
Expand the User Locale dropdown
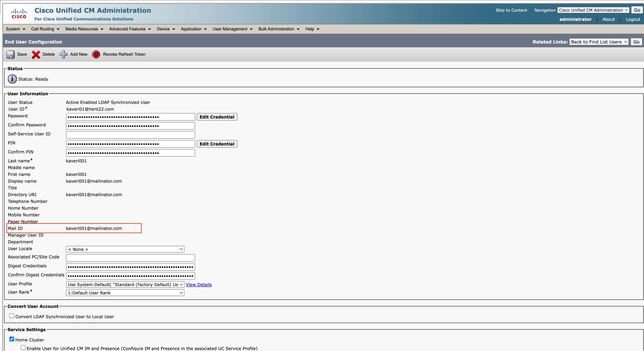click(x=125, y=249)
